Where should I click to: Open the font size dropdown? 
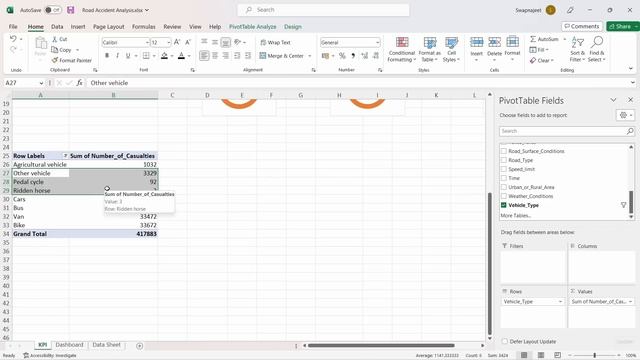coord(168,42)
